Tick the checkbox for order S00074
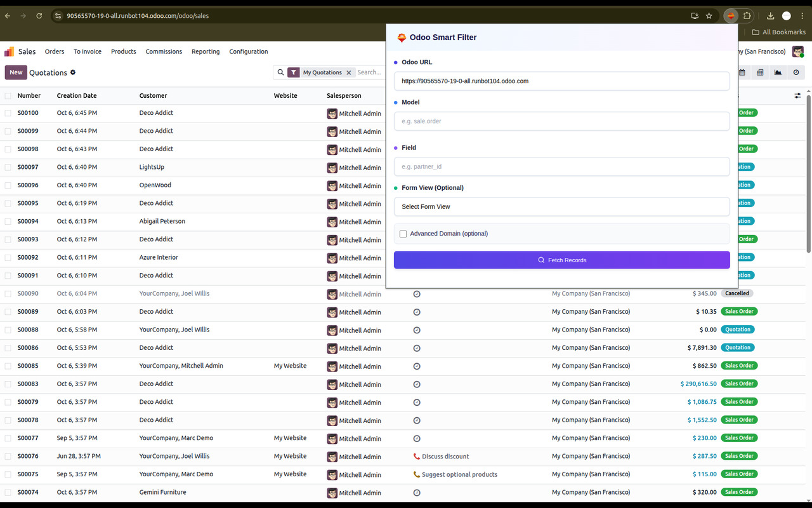812x508 pixels. [x=8, y=492]
